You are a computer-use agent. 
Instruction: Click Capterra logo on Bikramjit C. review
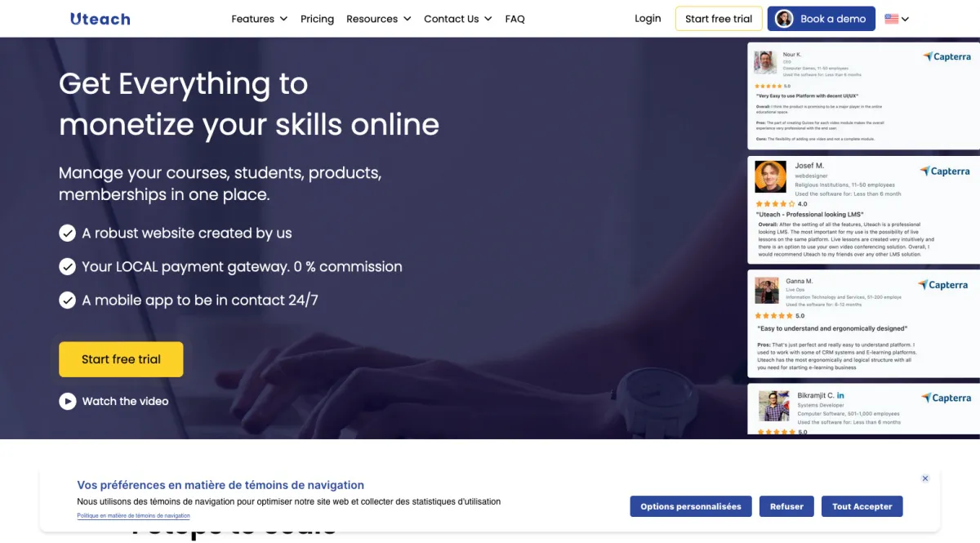946,398
